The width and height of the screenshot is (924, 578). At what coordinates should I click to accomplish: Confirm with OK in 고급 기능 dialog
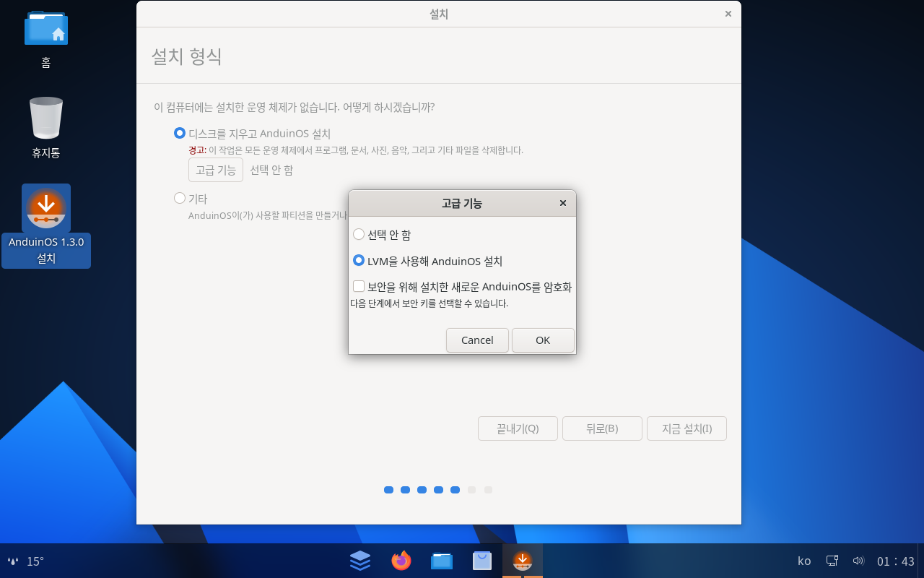click(543, 340)
